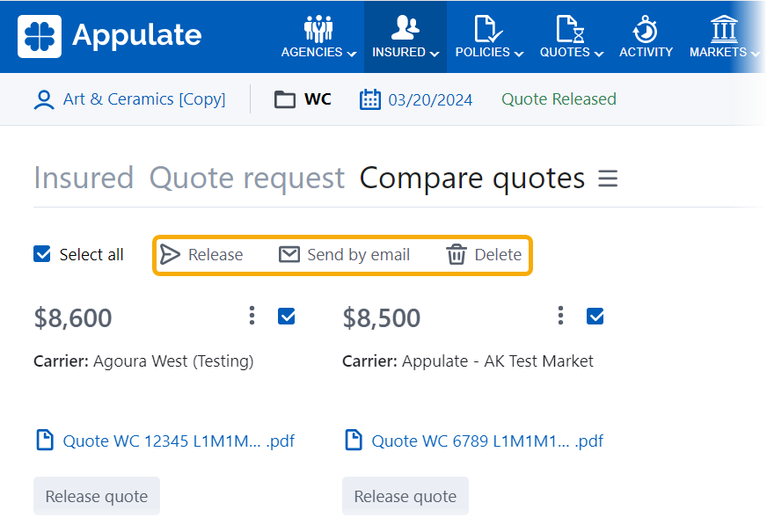Click the trash can Delete icon
The image size is (767, 532).
457,255
